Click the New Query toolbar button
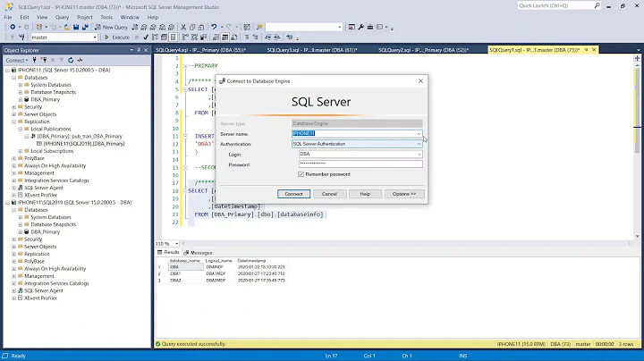 point(111,27)
